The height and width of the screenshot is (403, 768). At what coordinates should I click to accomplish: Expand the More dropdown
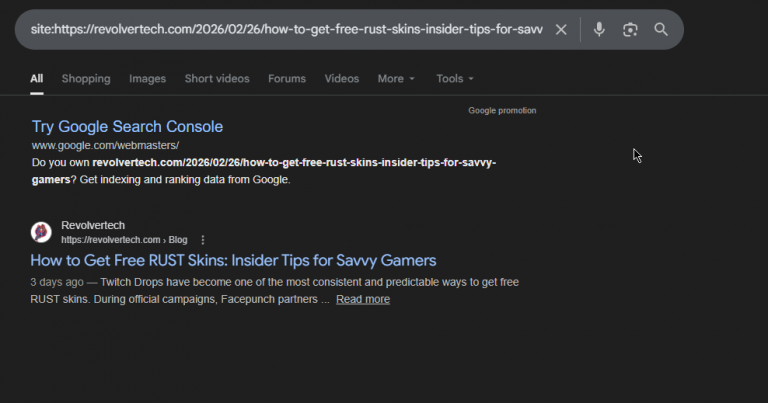click(x=396, y=79)
